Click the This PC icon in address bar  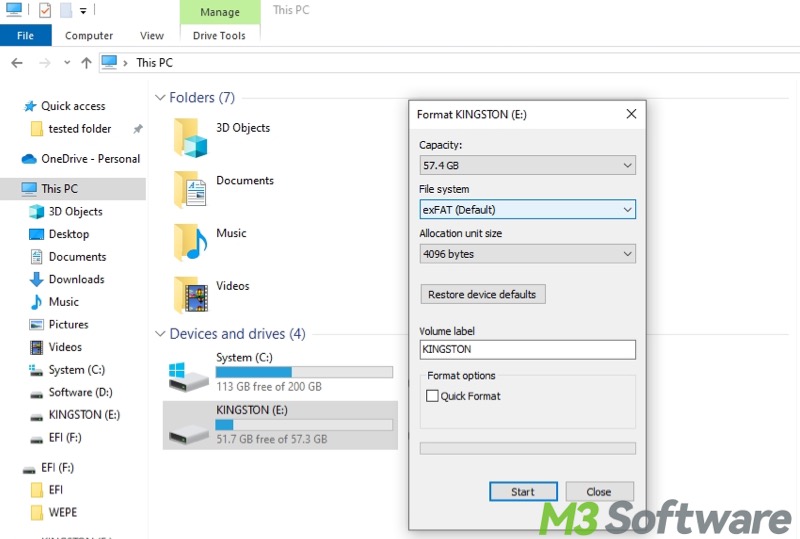pyautogui.click(x=109, y=62)
